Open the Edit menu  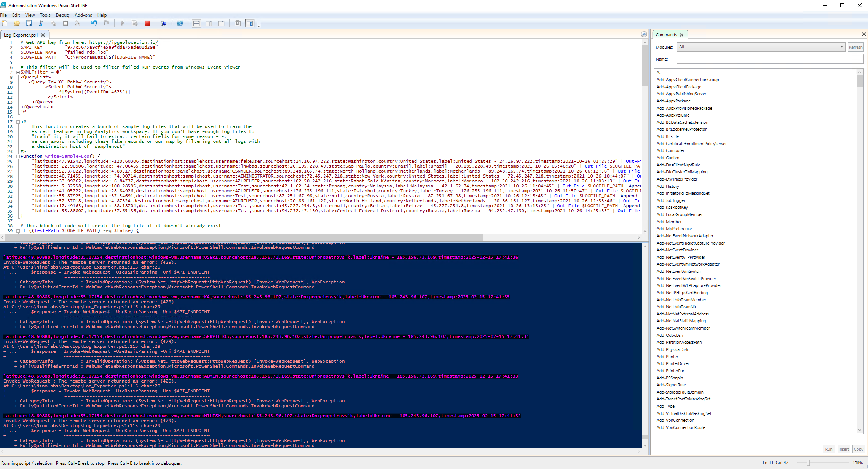click(16, 15)
